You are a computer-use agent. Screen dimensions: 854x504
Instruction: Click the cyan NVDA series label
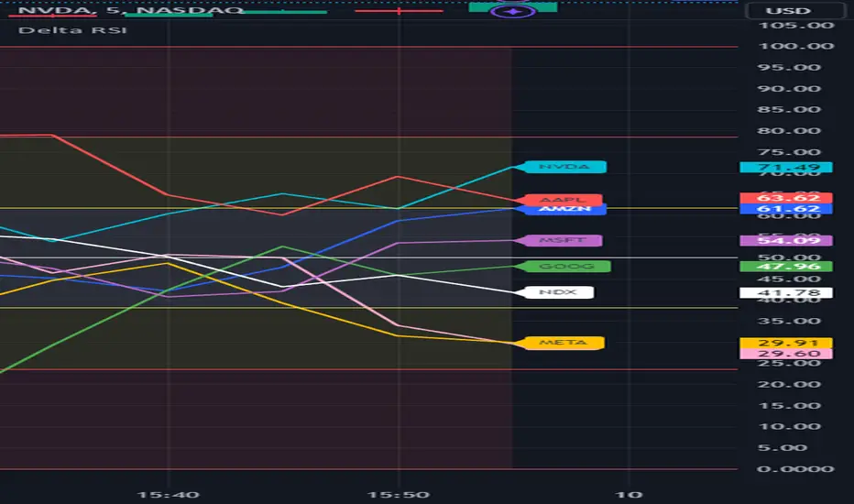coord(564,167)
